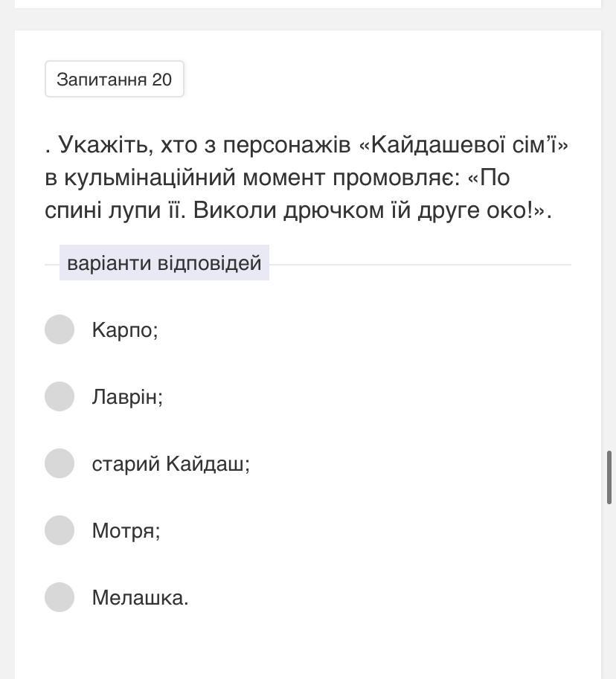The image size is (616, 679).
Task: Click the "Запитання 20" badge
Action: [115, 80]
